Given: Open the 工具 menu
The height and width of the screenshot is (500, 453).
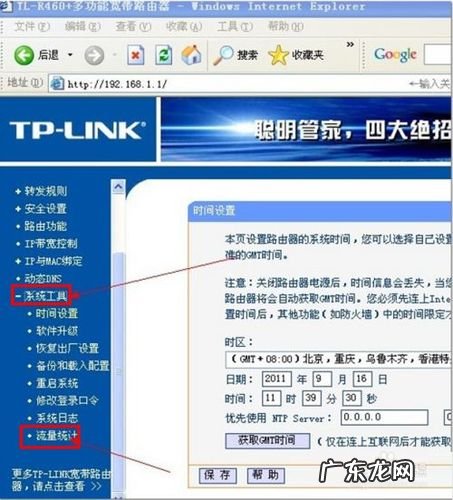Looking at the screenshot, I should click(x=235, y=26).
